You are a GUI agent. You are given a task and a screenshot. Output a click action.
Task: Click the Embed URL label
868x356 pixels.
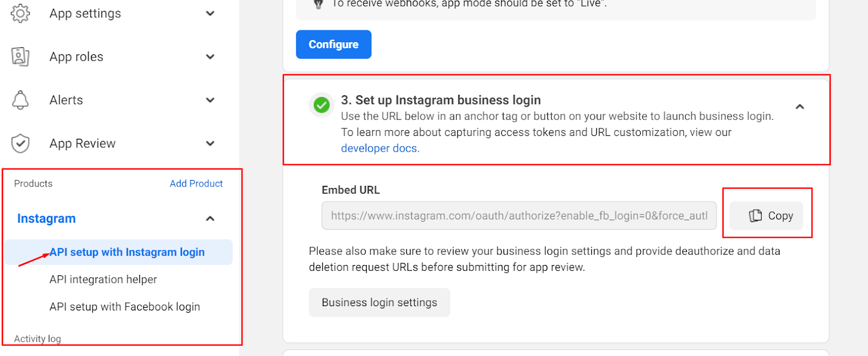350,190
